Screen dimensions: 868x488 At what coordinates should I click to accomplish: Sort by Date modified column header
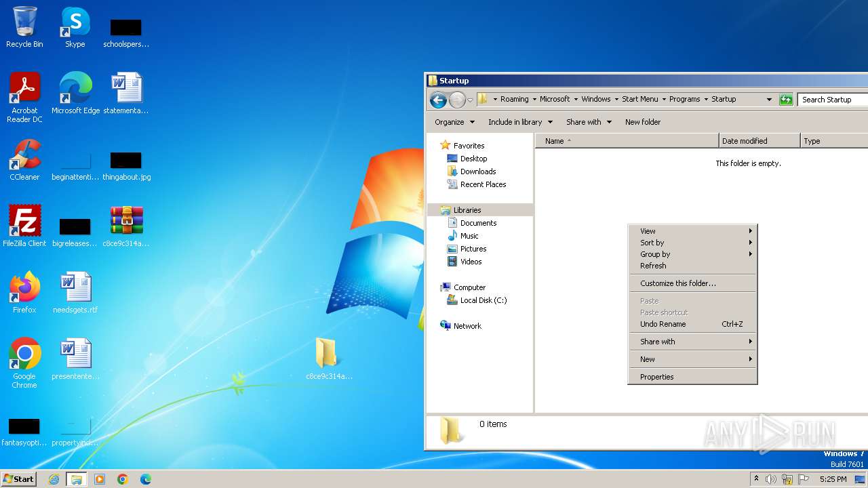[x=759, y=141]
